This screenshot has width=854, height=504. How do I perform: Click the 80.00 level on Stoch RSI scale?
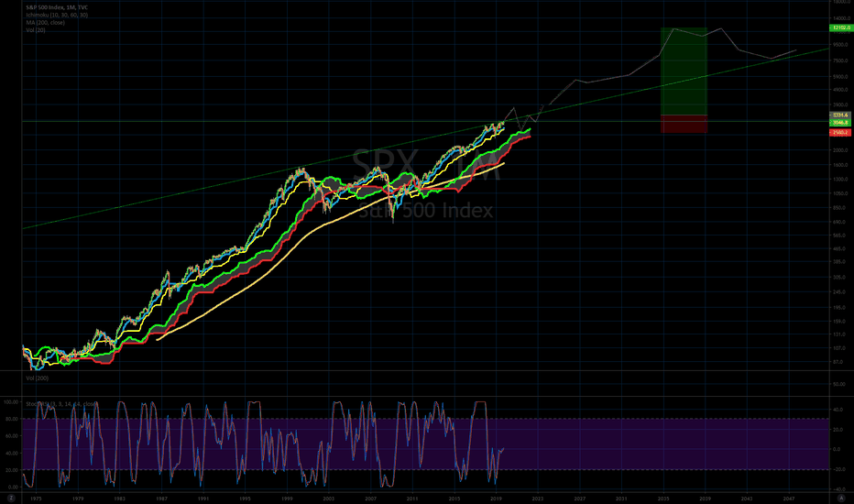point(11,419)
